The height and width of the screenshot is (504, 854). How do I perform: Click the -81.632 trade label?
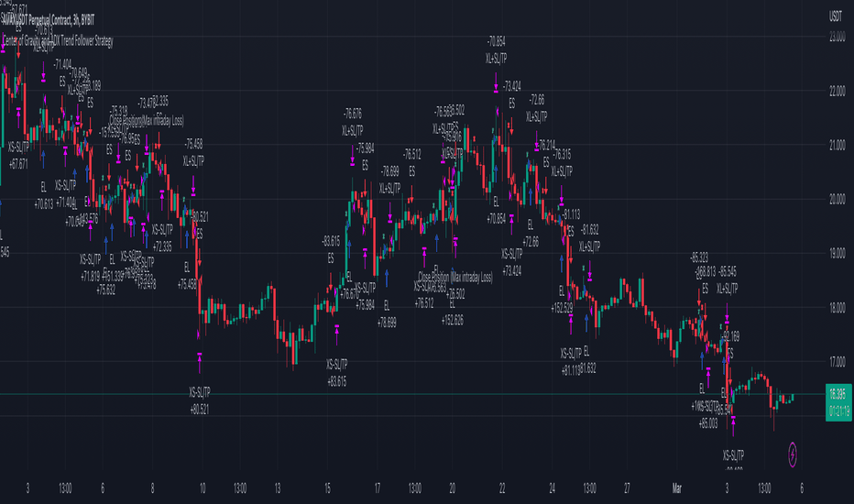pos(589,229)
